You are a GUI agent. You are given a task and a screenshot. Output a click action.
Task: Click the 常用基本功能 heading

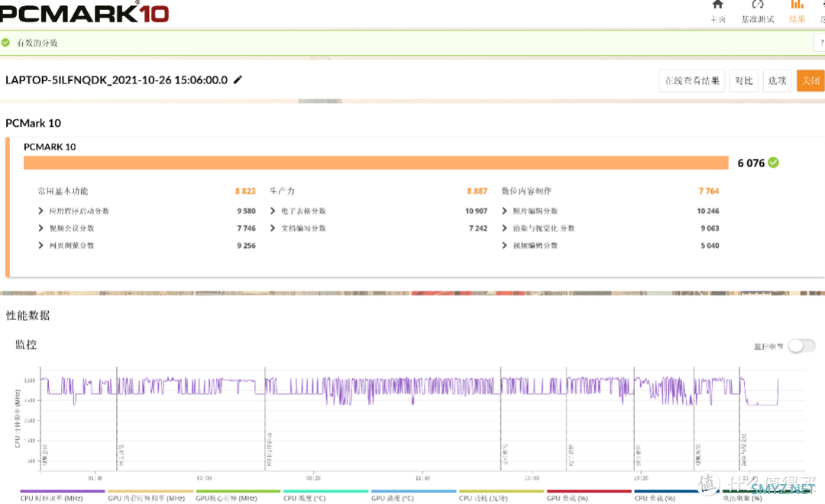click(x=63, y=191)
